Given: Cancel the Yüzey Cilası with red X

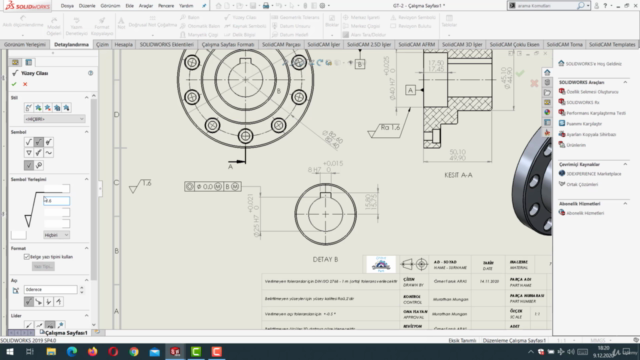Looking at the screenshot, I should point(25,84).
